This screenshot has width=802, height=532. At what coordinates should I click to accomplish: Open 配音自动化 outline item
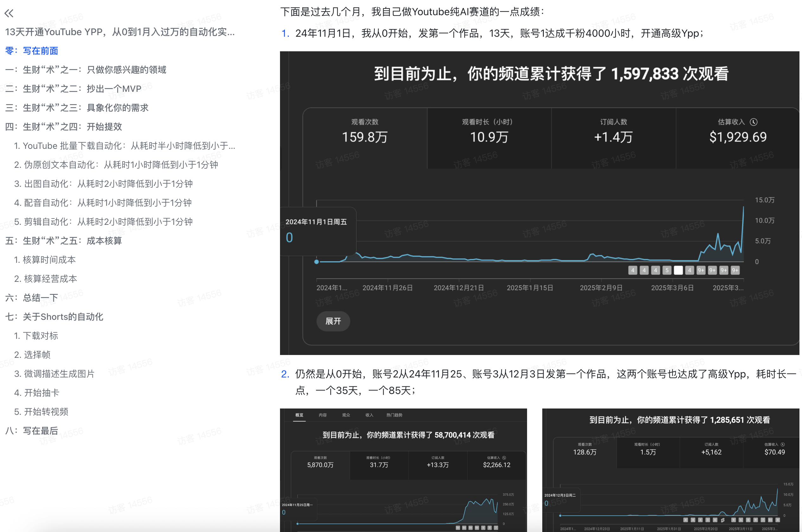(x=103, y=203)
